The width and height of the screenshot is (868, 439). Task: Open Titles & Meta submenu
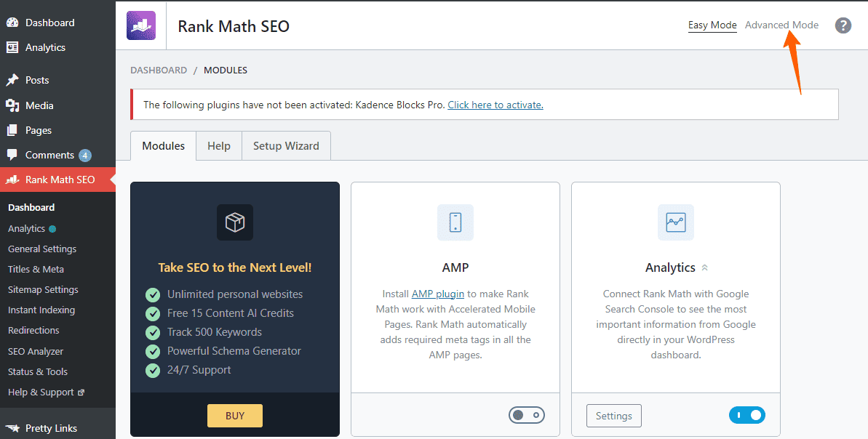(36, 269)
